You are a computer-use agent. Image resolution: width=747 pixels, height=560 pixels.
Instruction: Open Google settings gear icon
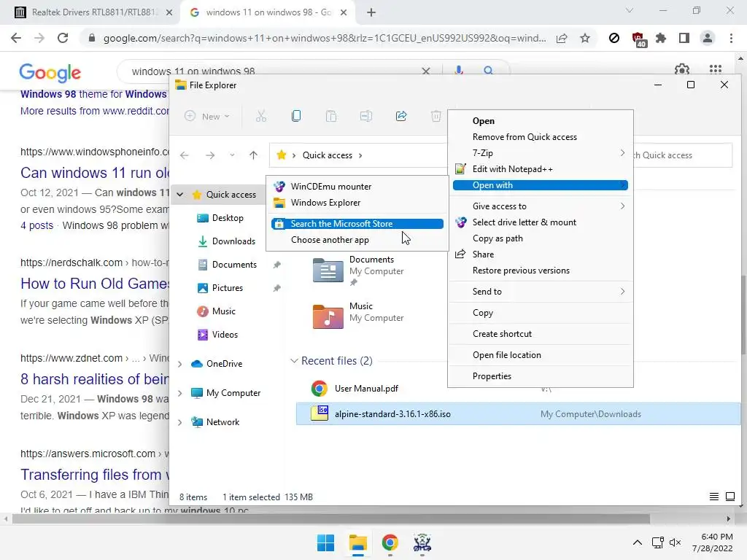pyautogui.click(x=682, y=69)
